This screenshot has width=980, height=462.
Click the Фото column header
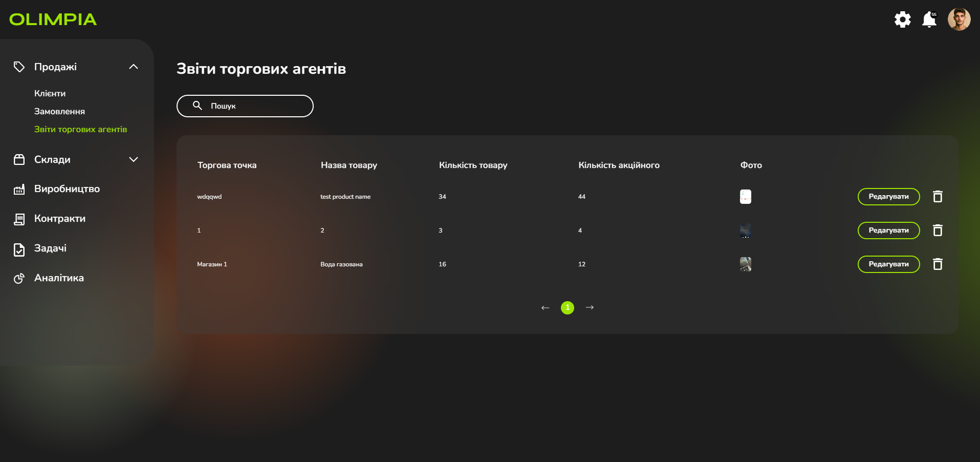pos(751,165)
